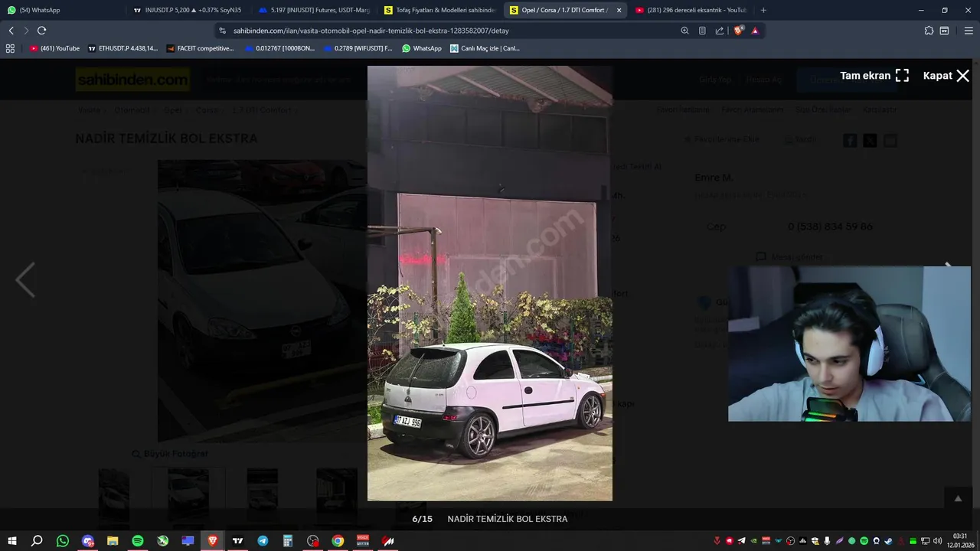Switch to the WhatsApp tab
This screenshot has height=551, width=980.
(61, 10)
